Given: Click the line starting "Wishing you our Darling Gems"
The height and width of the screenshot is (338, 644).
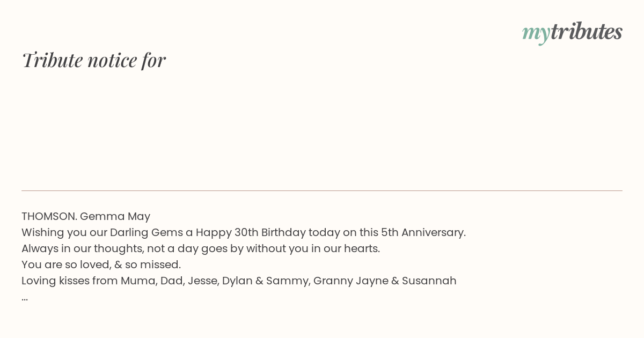Looking at the screenshot, I should coord(244,232).
